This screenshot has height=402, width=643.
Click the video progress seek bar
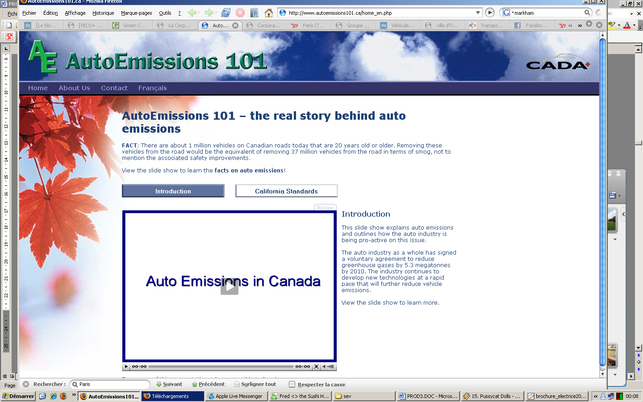221,366
